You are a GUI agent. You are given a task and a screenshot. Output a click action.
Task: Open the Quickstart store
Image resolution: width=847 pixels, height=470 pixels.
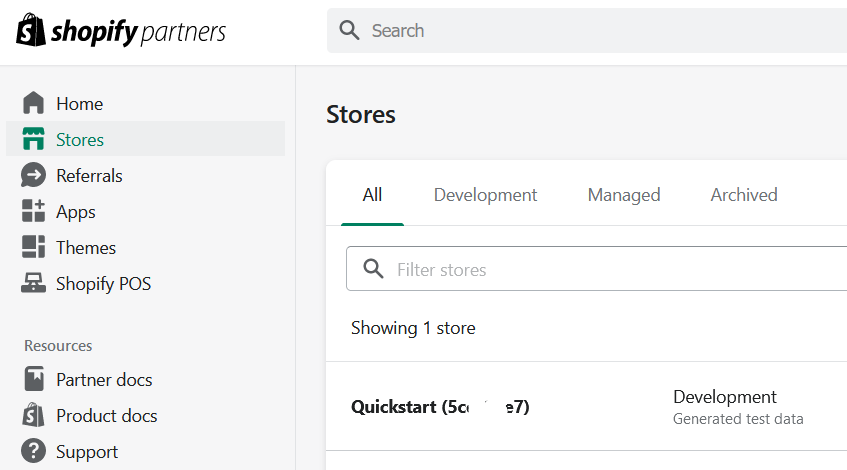point(440,407)
